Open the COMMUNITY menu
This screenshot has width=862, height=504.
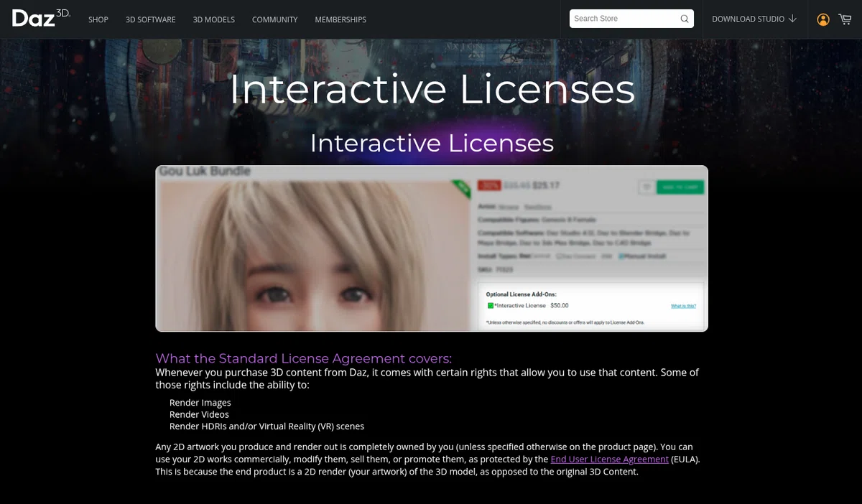pos(275,19)
